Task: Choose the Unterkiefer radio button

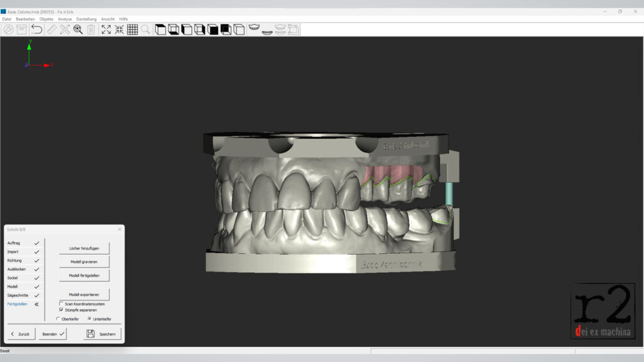Action: (89, 319)
